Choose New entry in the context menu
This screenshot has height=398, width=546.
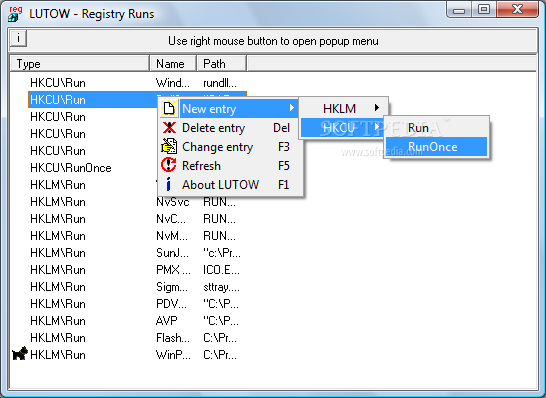[228, 109]
